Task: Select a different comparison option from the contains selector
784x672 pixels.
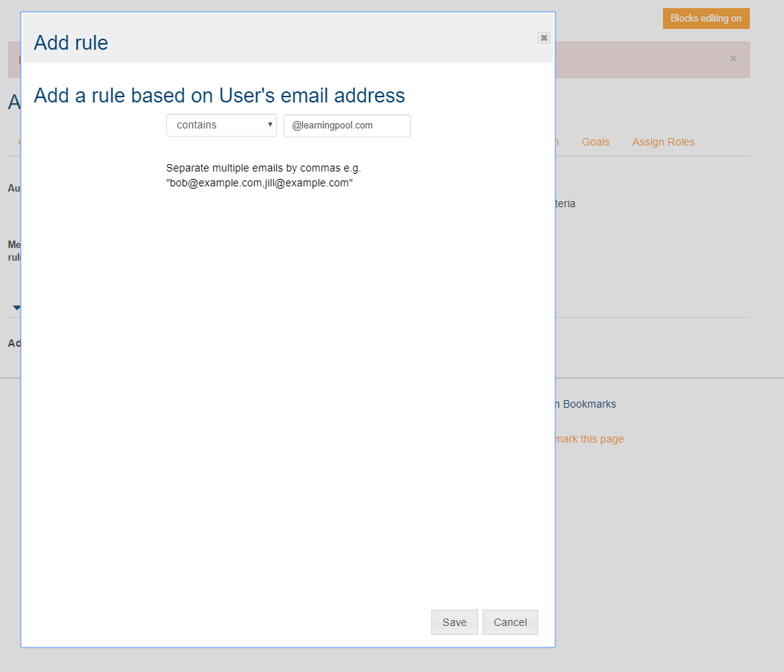Action: [x=220, y=125]
